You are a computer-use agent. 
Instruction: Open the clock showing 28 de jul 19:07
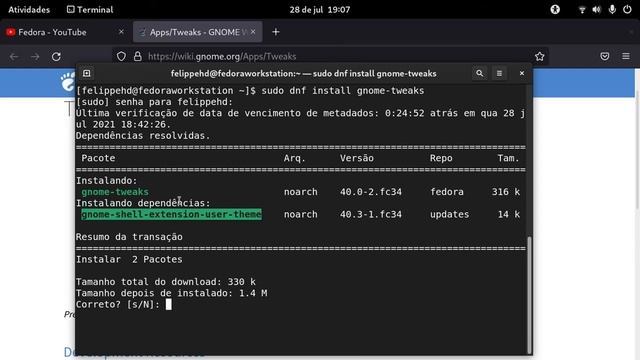click(320, 9)
